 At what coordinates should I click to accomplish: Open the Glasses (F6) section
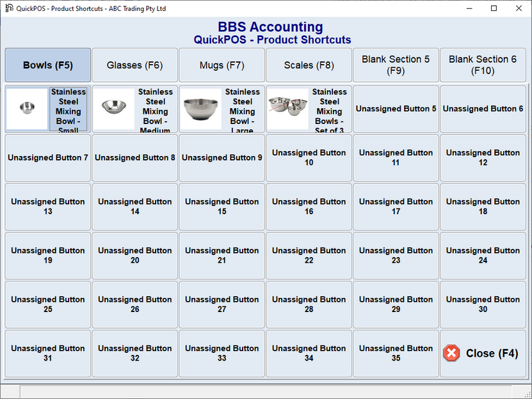(135, 65)
